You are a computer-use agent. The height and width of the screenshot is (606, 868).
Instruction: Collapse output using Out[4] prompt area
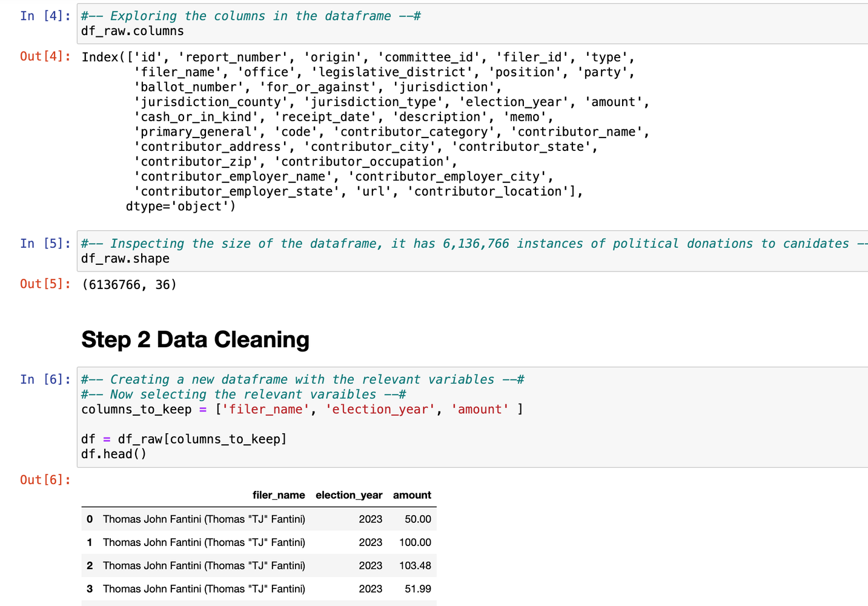45,57
